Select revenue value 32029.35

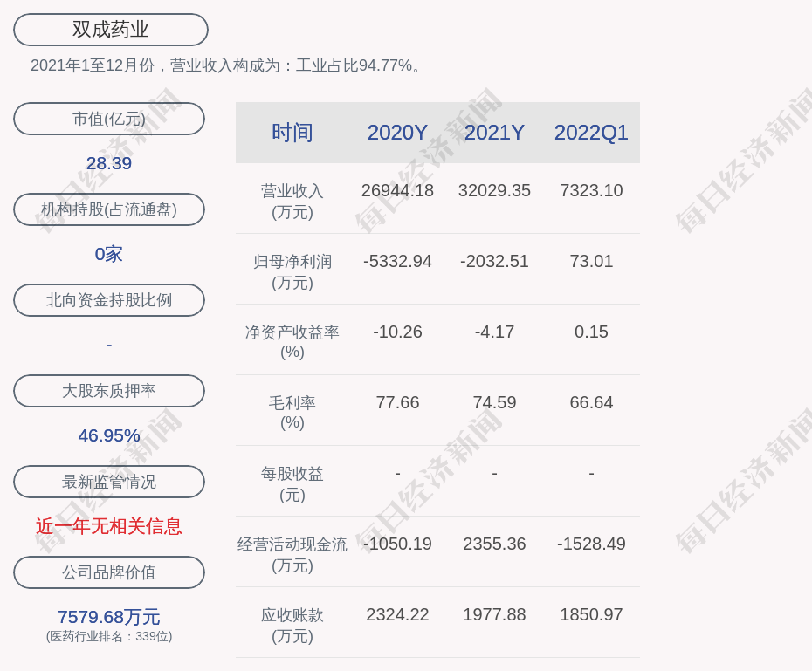tap(494, 190)
